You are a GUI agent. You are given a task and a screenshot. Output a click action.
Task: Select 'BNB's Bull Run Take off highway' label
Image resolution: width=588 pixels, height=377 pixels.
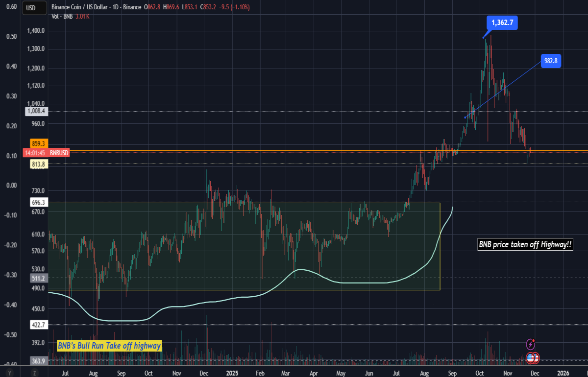(x=109, y=346)
